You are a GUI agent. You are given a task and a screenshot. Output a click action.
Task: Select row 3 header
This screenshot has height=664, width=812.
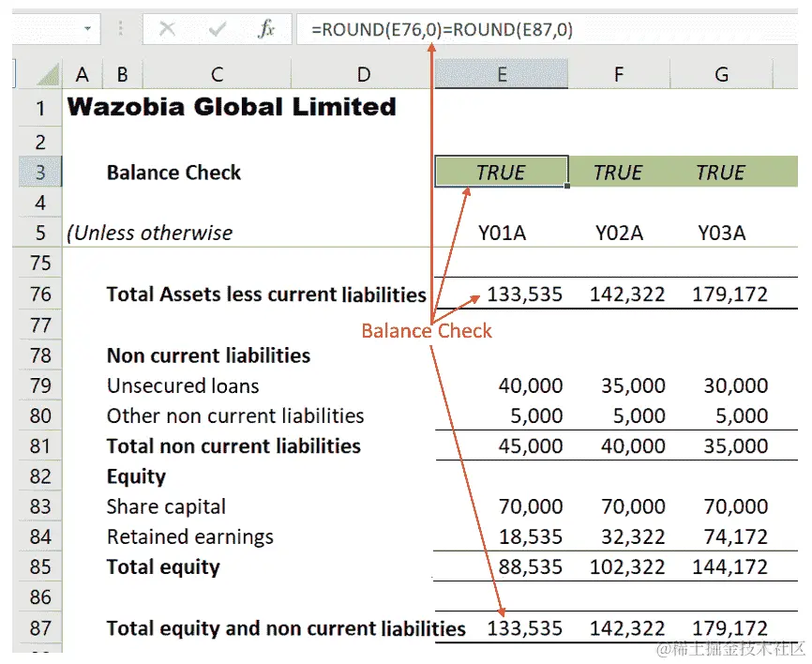click(40, 172)
